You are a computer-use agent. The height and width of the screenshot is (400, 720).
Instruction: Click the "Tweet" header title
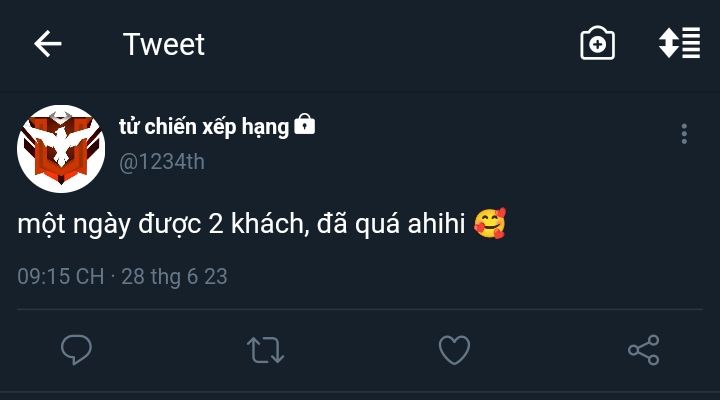click(x=164, y=45)
